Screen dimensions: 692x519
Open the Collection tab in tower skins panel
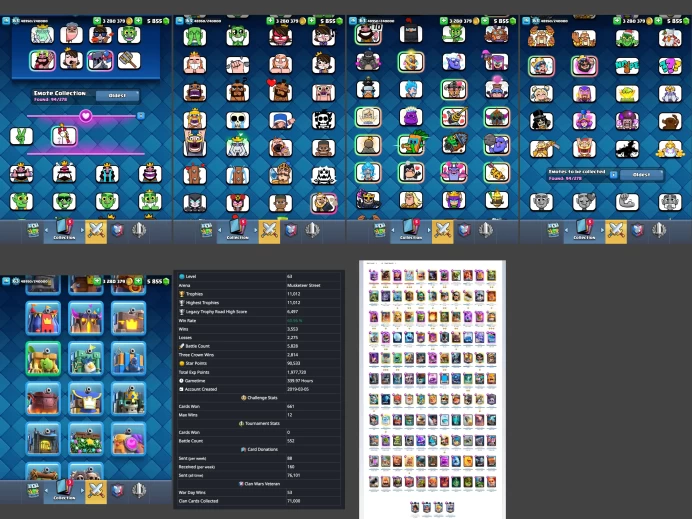tap(64, 491)
